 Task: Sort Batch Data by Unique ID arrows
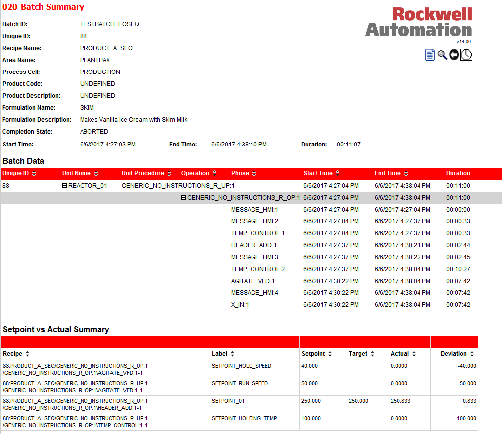coord(34,173)
